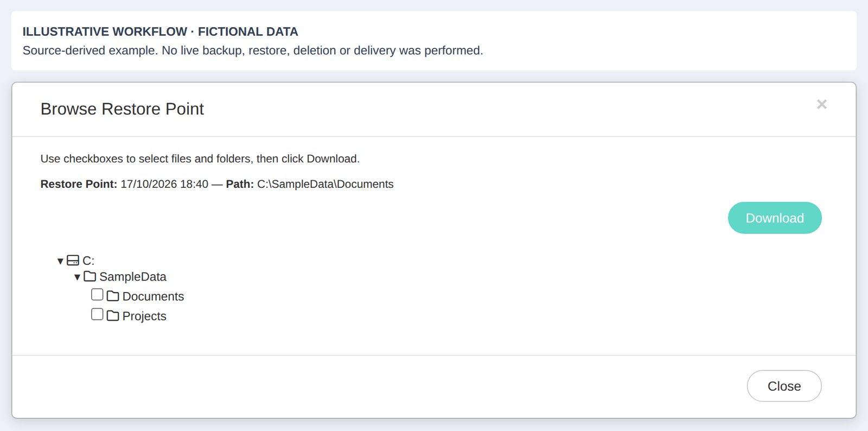
Task: Click the SampleData folder icon
Action: 90,276
